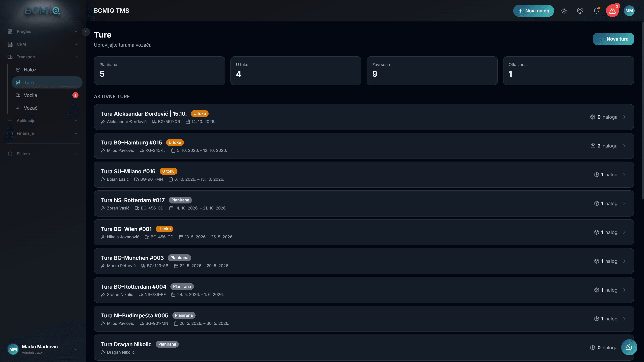Click the Finansije card icon
This screenshot has height=362, width=644.
click(x=10, y=133)
